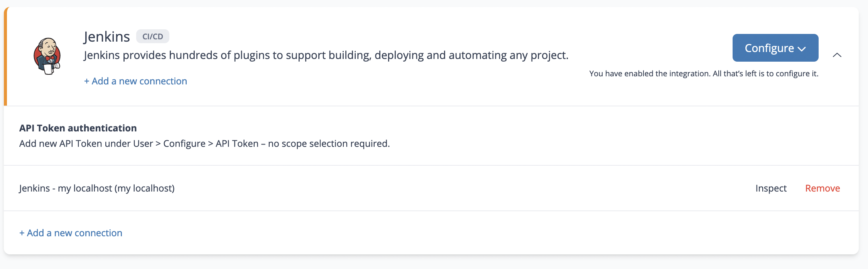The width and height of the screenshot is (868, 269).
Task: Open the blue Configure dropdown button
Action: 775,48
